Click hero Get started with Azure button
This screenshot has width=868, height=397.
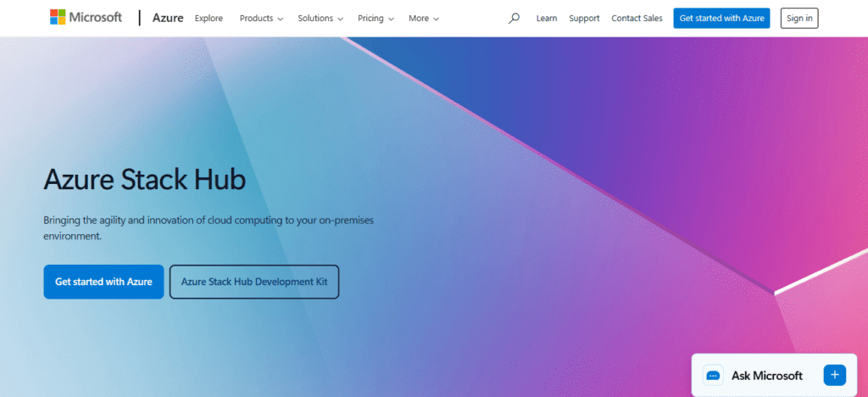(103, 282)
